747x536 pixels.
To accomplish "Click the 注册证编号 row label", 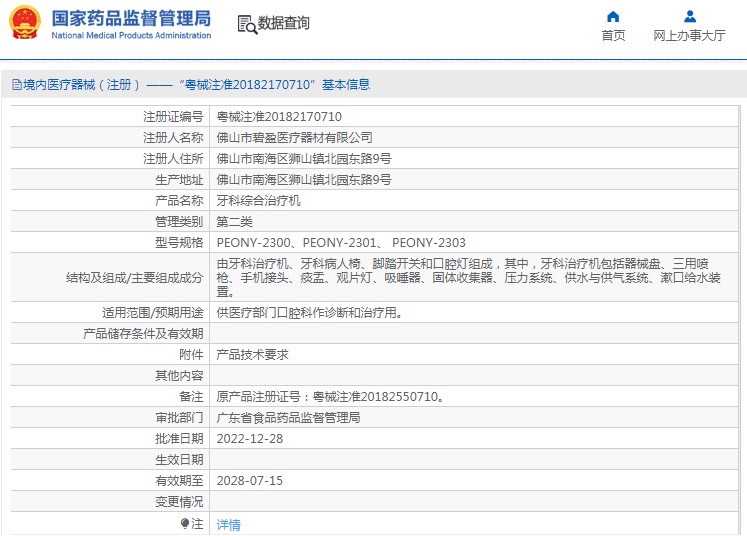I will click(x=173, y=117).
